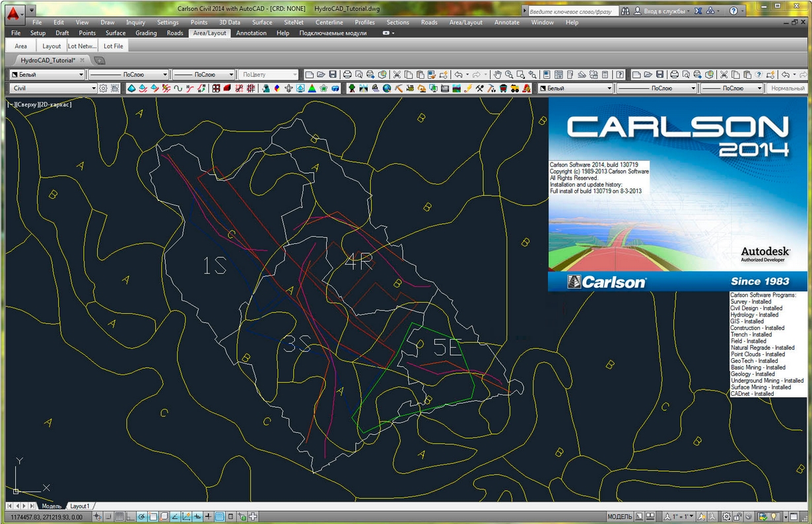The height and width of the screenshot is (524, 812).
Task: Toggle the МОДЕЛЬ model space button
Action: [619, 516]
